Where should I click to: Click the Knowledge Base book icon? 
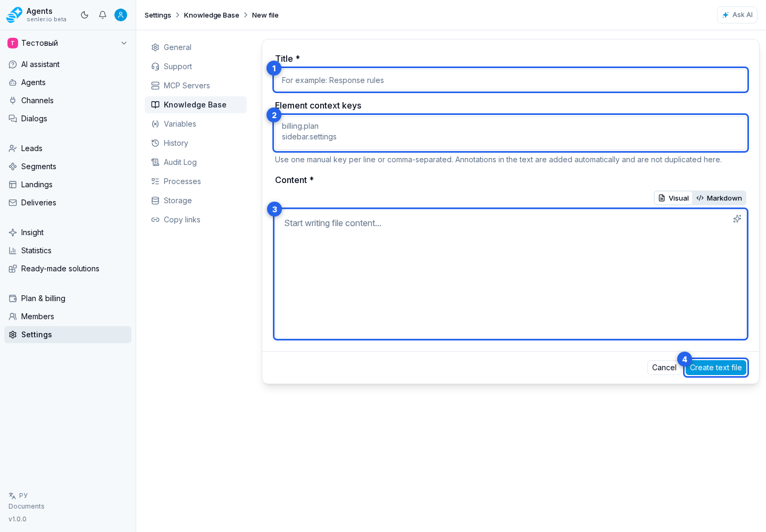pyautogui.click(x=155, y=105)
